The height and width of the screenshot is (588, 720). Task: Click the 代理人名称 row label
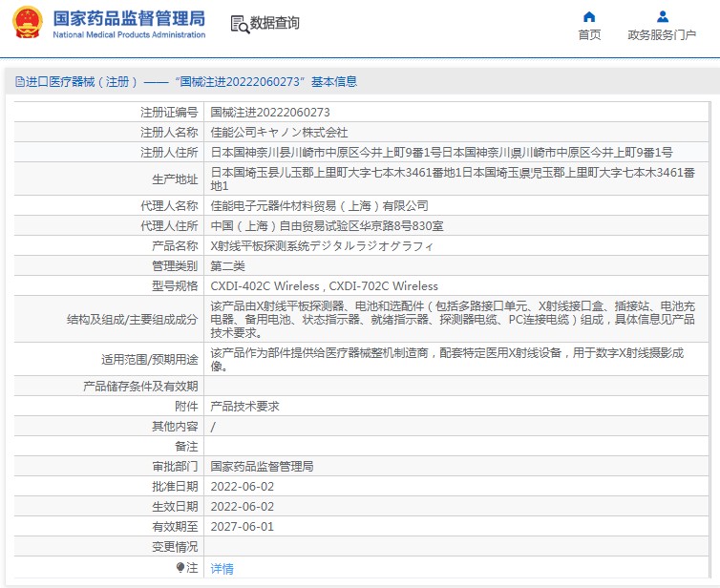pos(169,205)
